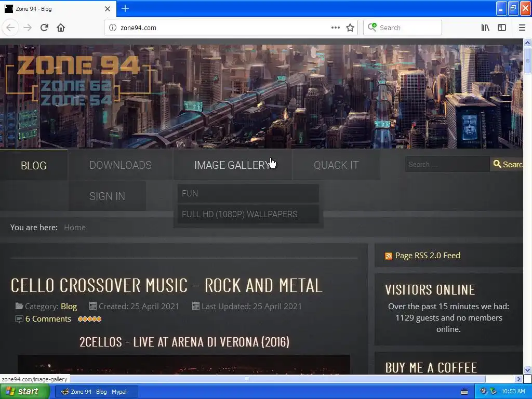
Task: Click the vertical scrollbar thumb
Action: [x=527, y=60]
